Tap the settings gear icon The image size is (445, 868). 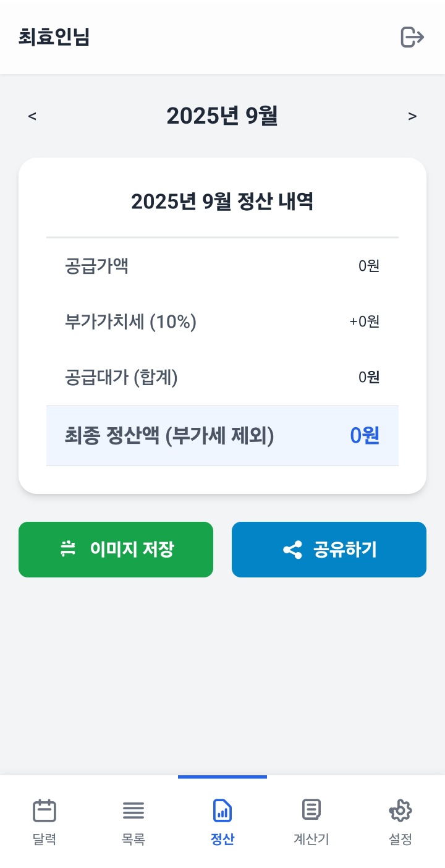(400, 810)
